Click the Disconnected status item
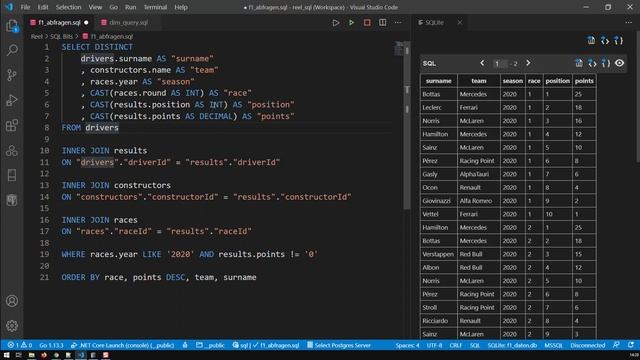 (x=588, y=345)
